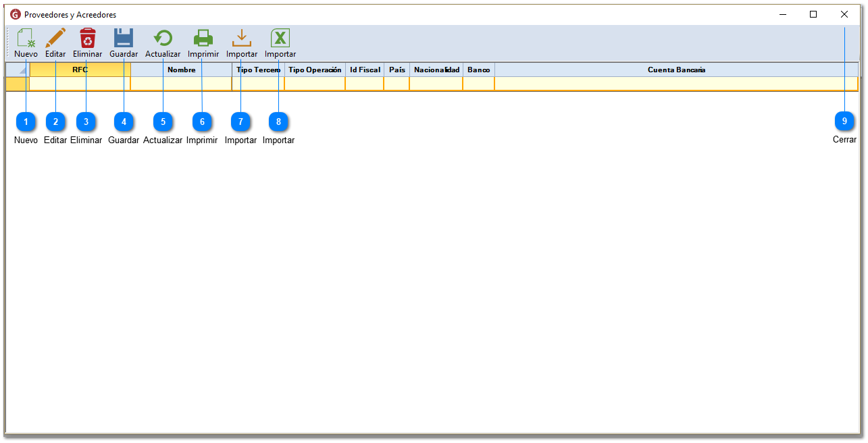
Task: Select the Tipo Tercero column header
Action: (258, 70)
